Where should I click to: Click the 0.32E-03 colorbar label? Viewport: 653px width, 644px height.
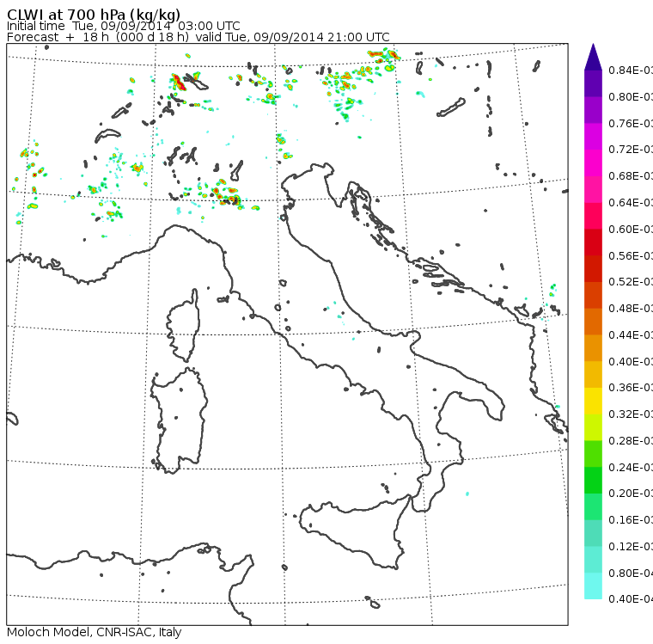click(631, 414)
